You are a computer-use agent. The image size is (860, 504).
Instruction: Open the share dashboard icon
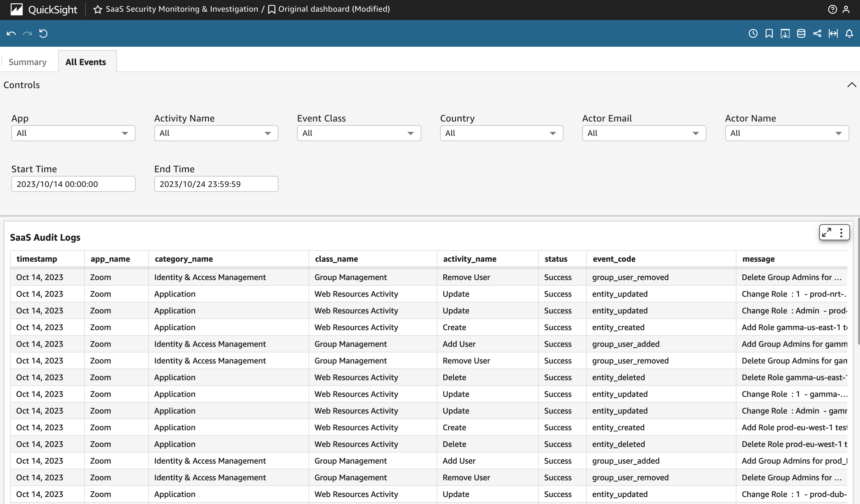(817, 33)
